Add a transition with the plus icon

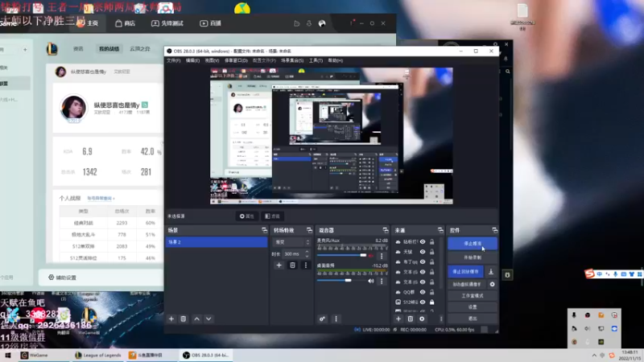tap(279, 265)
